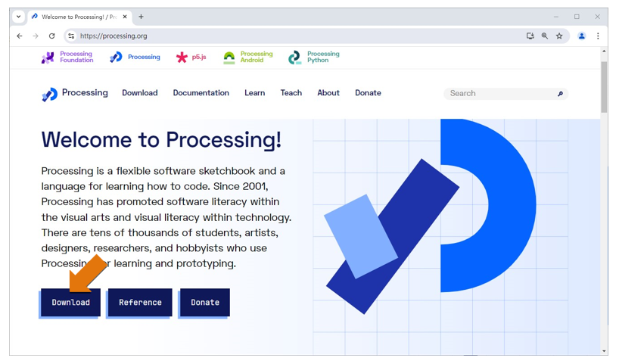This screenshot has height=364, width=619.
Task: Click the dark blue Download button
Action: tap(70, 303)
